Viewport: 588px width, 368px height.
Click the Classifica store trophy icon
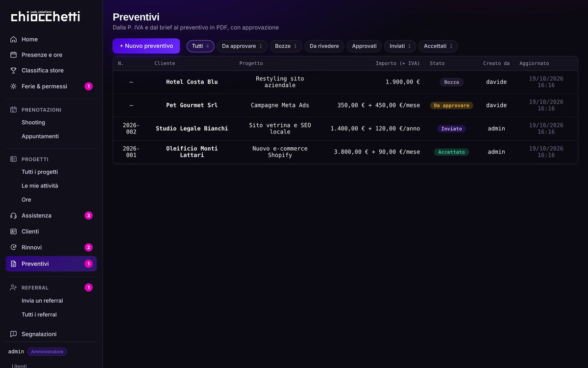pos(13,71)
